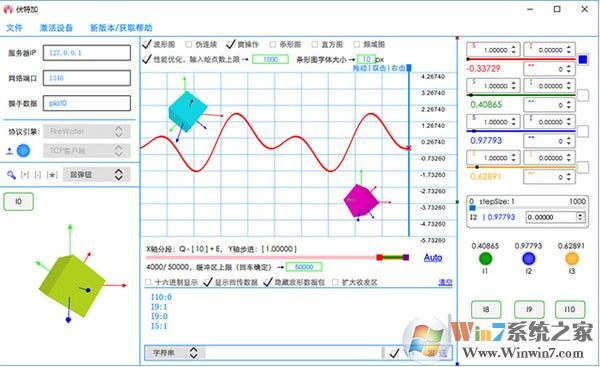Click the I9 button
600x367 pixels.
[529, 309]
